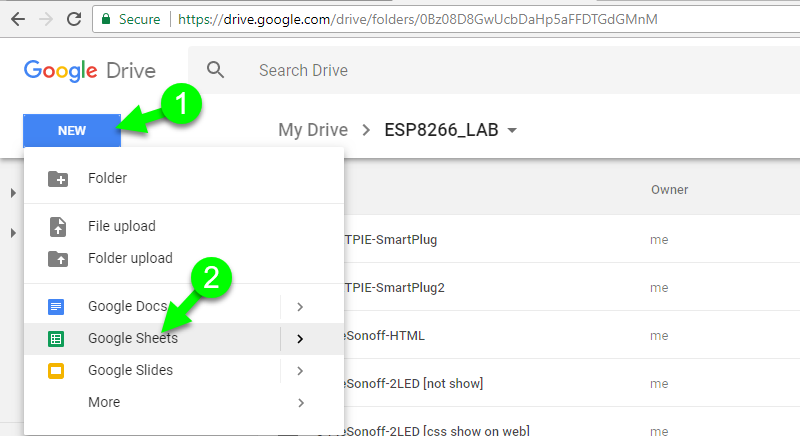Click the ESP8266_LAB breadcrumb
This screenshot has height=436, width=800.
tap(441, 130)
